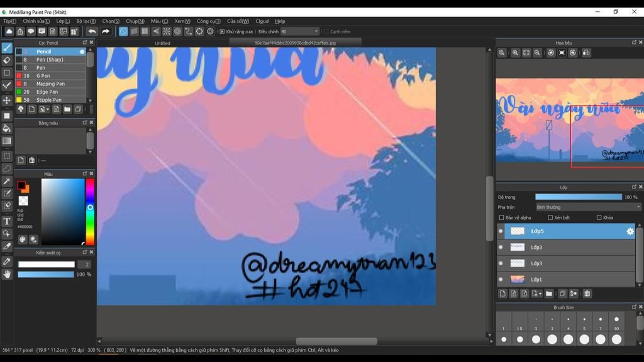Toggle visibility of lower Lớp3 layer
The width and height of the screenshot is (644, 362).
501,263
